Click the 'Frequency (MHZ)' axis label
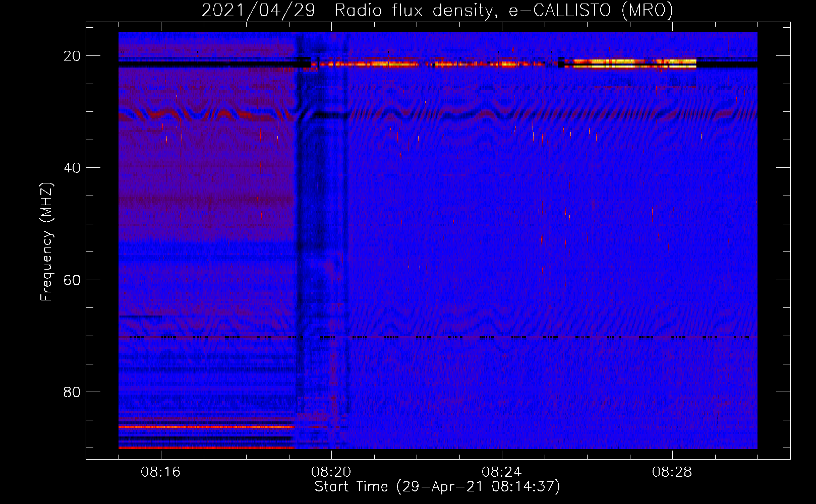 (x=46, y=242)
